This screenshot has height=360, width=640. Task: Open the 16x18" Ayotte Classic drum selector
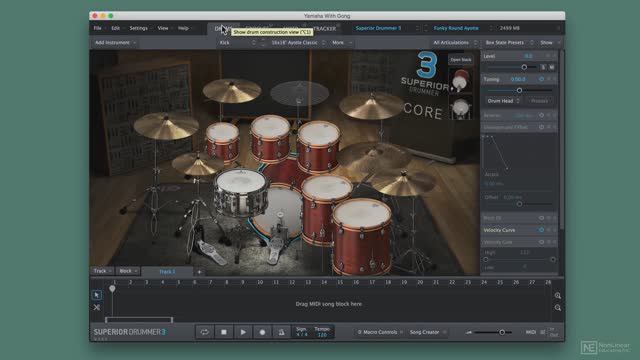point(298,42)
